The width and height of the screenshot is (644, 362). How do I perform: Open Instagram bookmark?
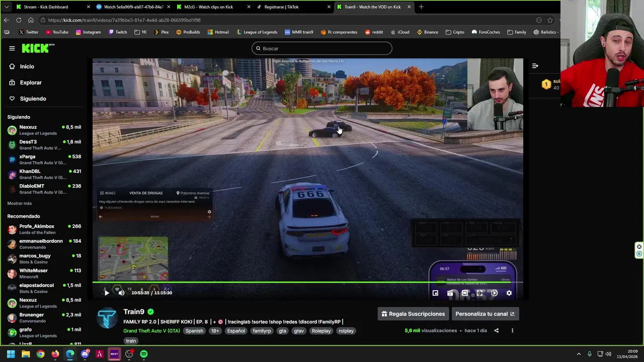click(x=88, y=32)
